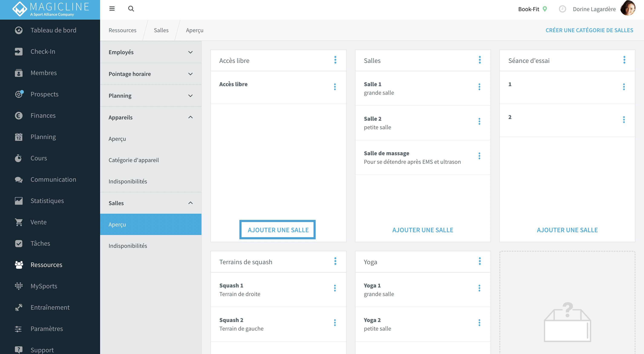Click the Book-Fit location pin icon
Image resolution: width=644 pixels, height=354 pixels.
coord(545,9)
